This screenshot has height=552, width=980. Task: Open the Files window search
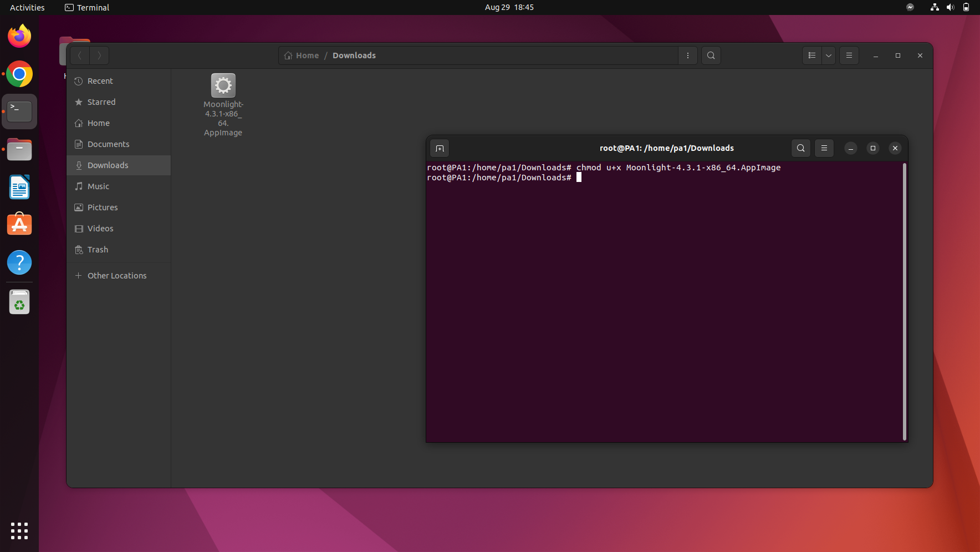tap(711, 55)
